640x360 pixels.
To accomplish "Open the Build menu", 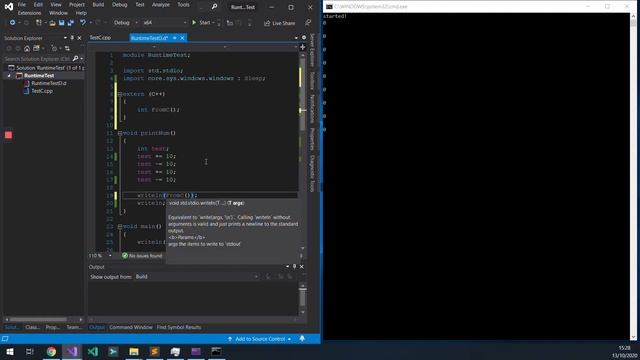I will [98, 4].
